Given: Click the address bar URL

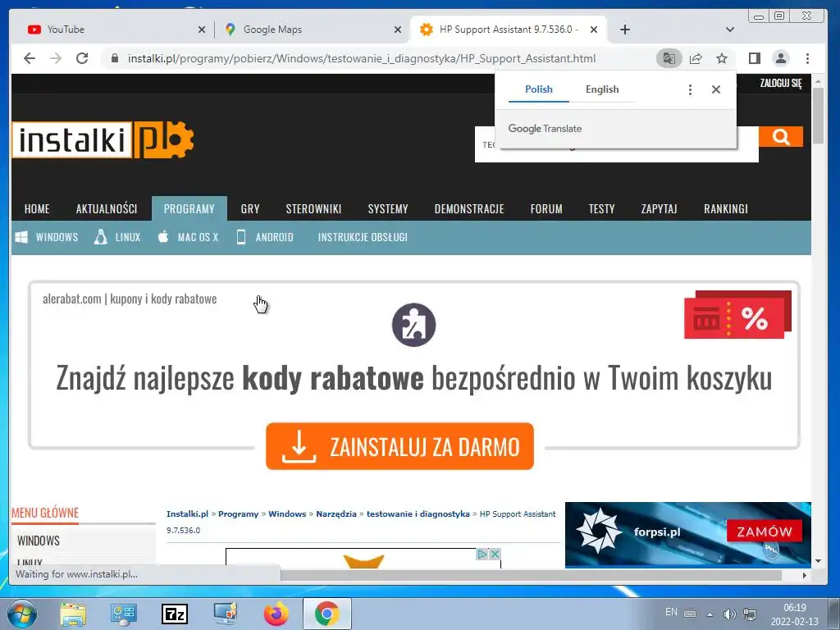Looking at the screenshot, I should [362, 58].
